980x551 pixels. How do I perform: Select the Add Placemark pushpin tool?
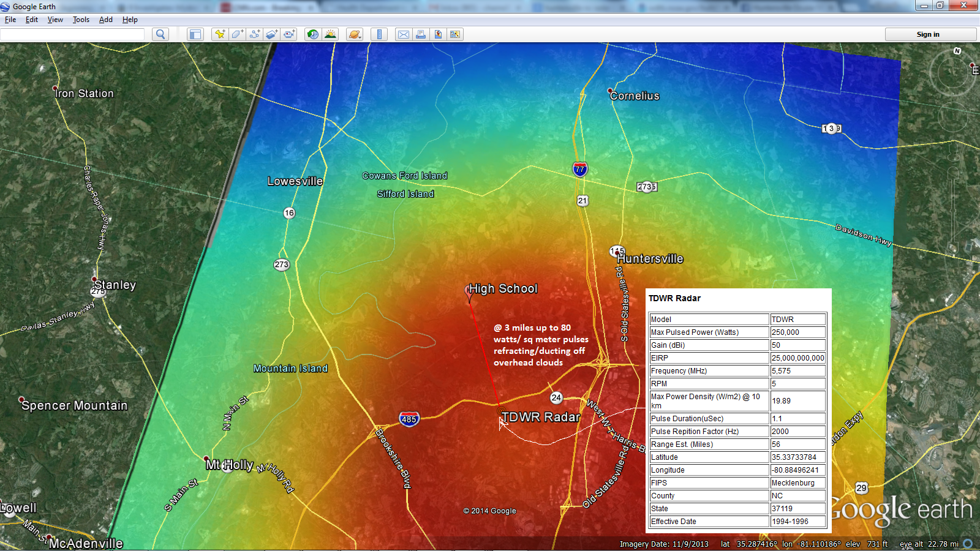click(219, 34)
